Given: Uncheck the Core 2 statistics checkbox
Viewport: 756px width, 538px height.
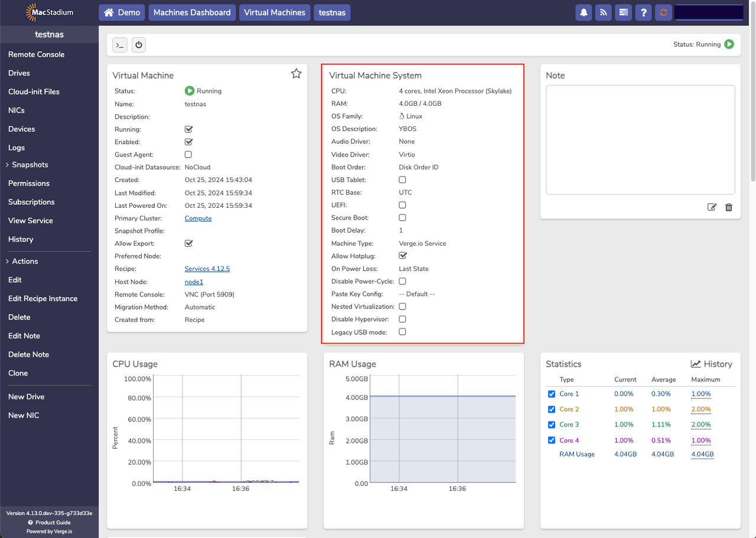Looking at the screenshot, I should coord(552,409).
